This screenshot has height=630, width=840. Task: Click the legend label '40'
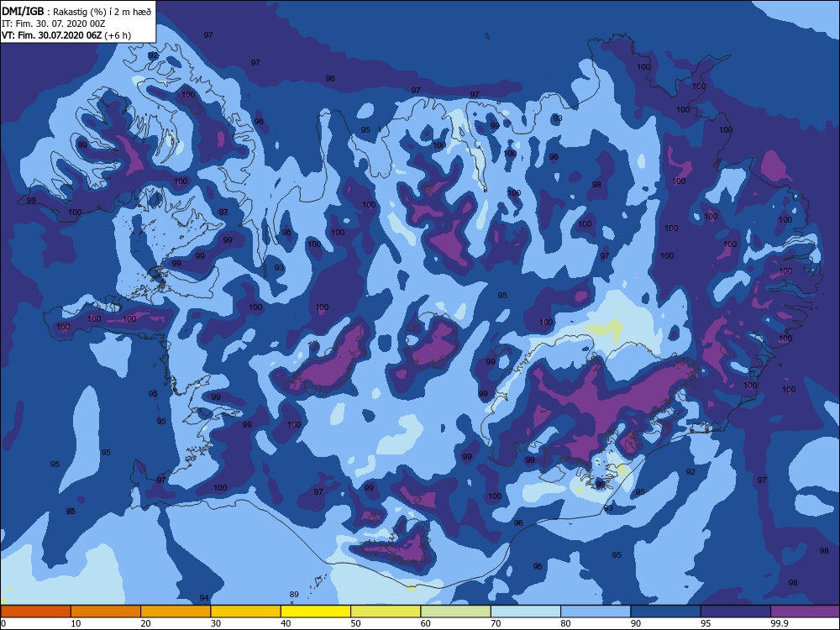[x=286, y=623]
